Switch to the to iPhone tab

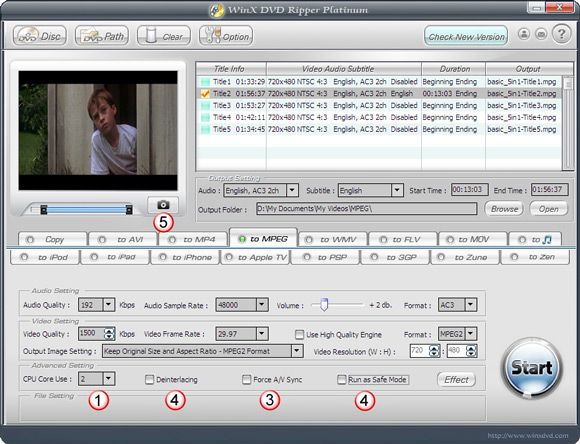pyautogui.click(x=185, y=257)
